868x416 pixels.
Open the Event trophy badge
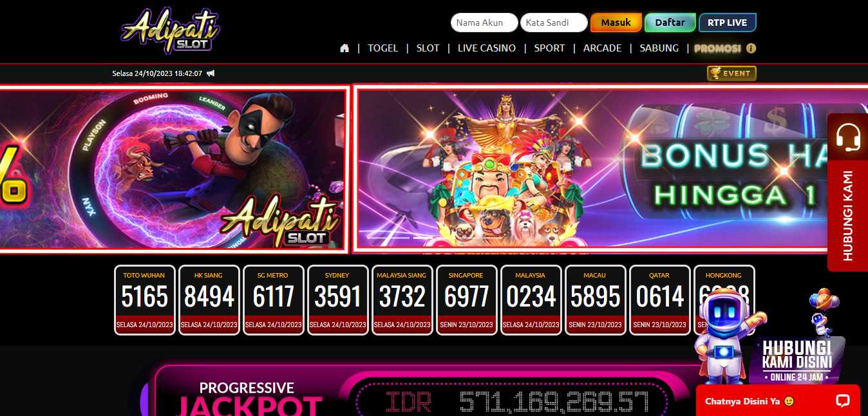[731, 73]
